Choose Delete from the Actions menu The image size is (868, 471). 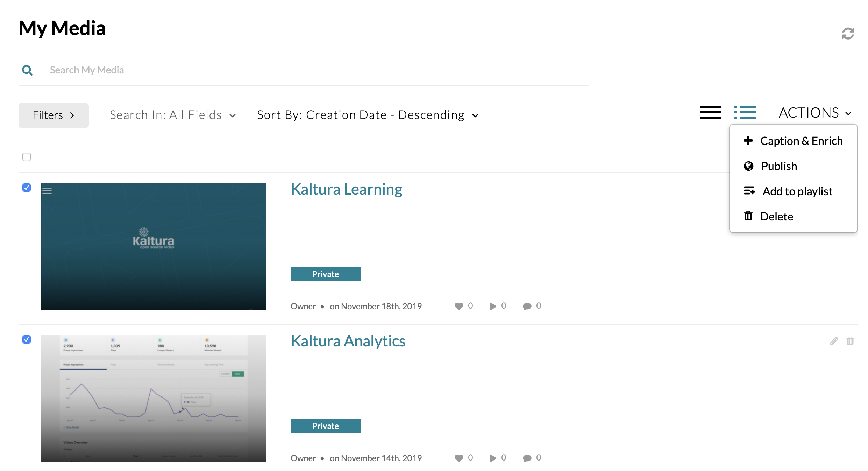point(776,217)
